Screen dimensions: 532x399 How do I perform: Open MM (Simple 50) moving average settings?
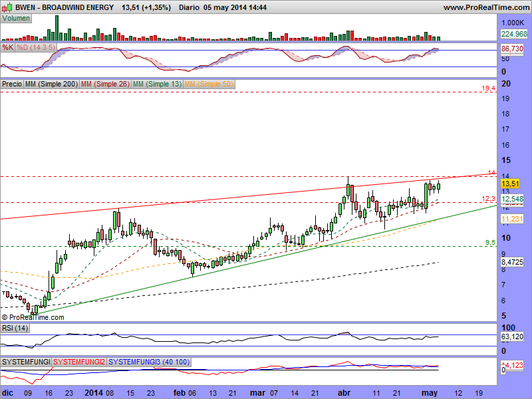pos(209,84)
